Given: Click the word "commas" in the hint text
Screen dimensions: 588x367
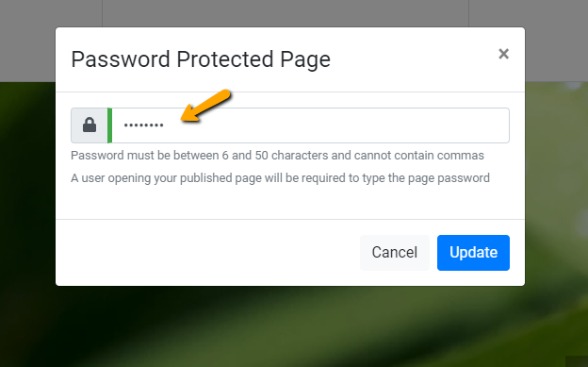Looking at the screenshot, I should pyautogui.click(x=461, y=156).
